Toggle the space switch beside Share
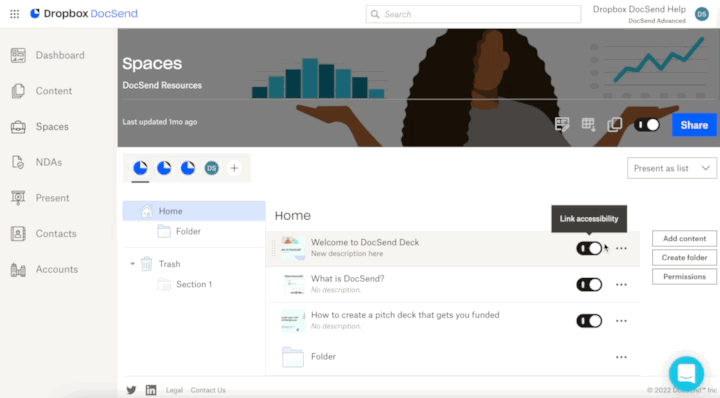This screenshot has height=398, width=720. (x=647, y=125)
